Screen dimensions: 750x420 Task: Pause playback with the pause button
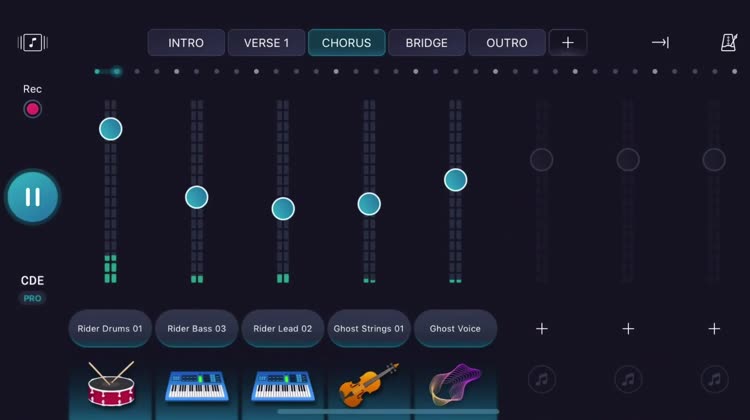point(33,197)
